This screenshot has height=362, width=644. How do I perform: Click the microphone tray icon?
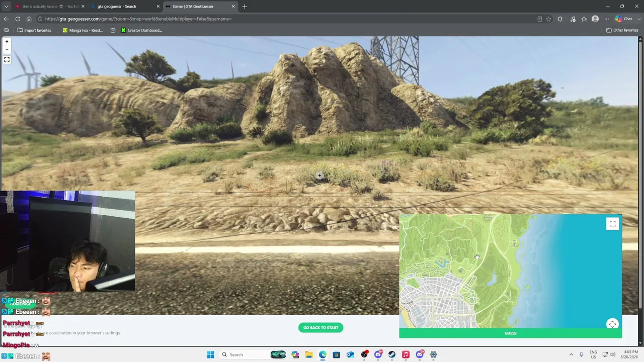581,354
